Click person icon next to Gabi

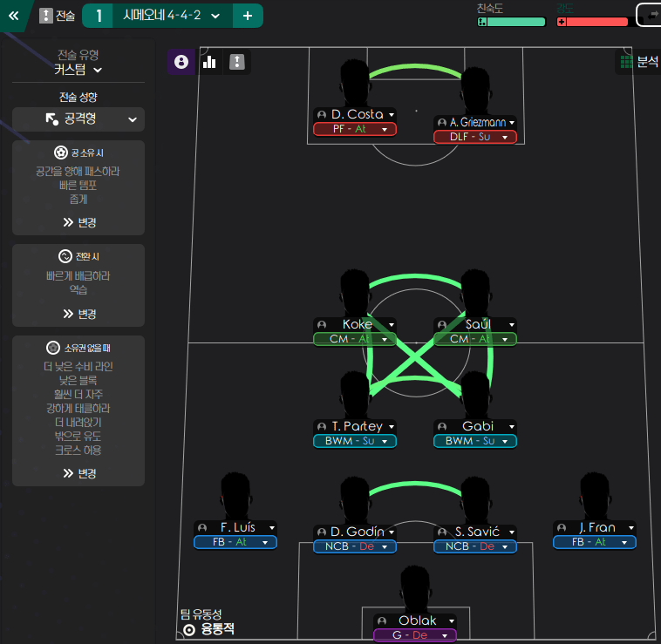click(x=442, y=427)
